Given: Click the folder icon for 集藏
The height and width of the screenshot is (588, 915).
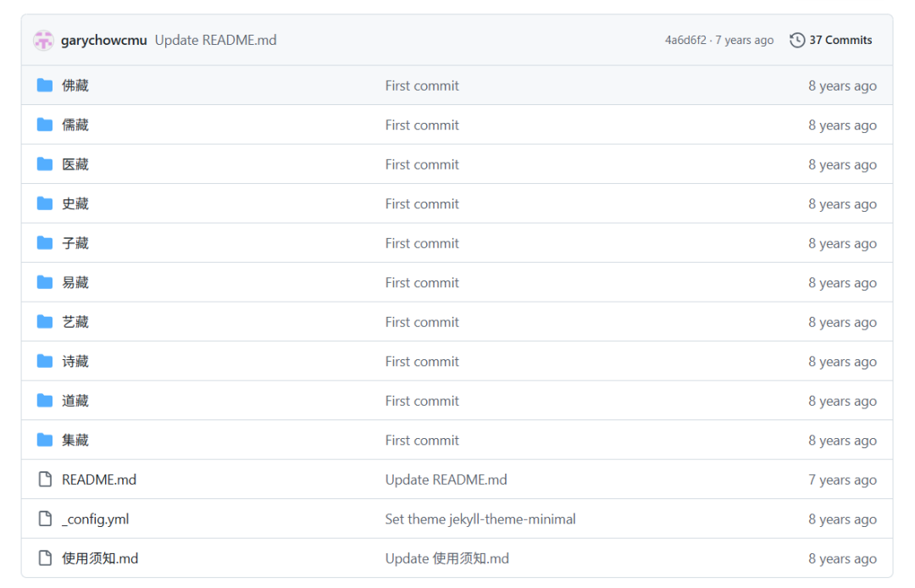Looking at the screenshot, I should coord(45,440).
